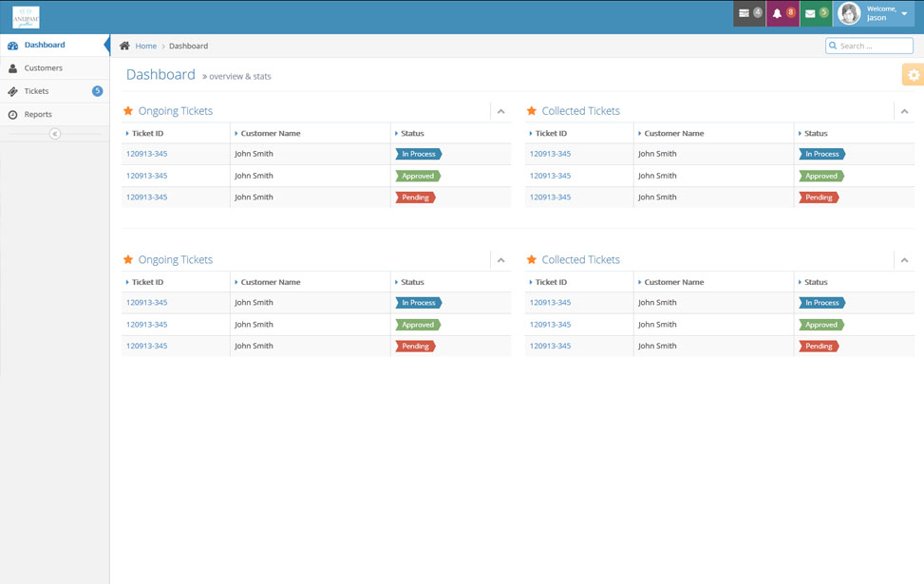Collapse the top-left Ongoing Tickets panel
The height and width of the screenshot is (584, 924).
500,111
